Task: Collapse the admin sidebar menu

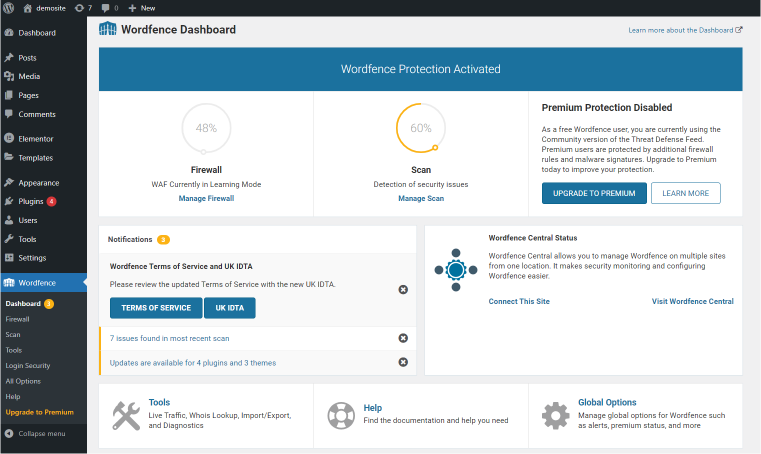Action: coord(35,434)
